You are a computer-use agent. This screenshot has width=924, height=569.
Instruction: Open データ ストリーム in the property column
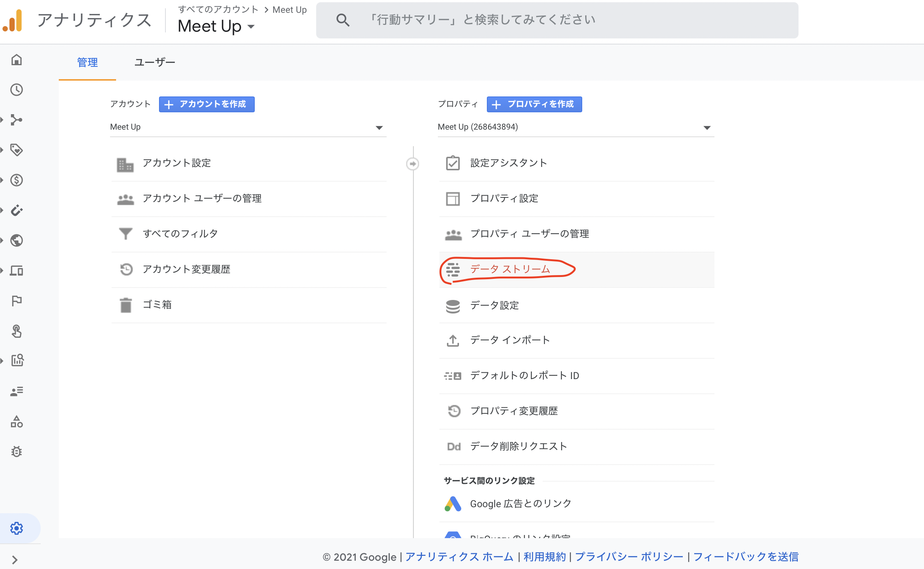pos(577,270)
